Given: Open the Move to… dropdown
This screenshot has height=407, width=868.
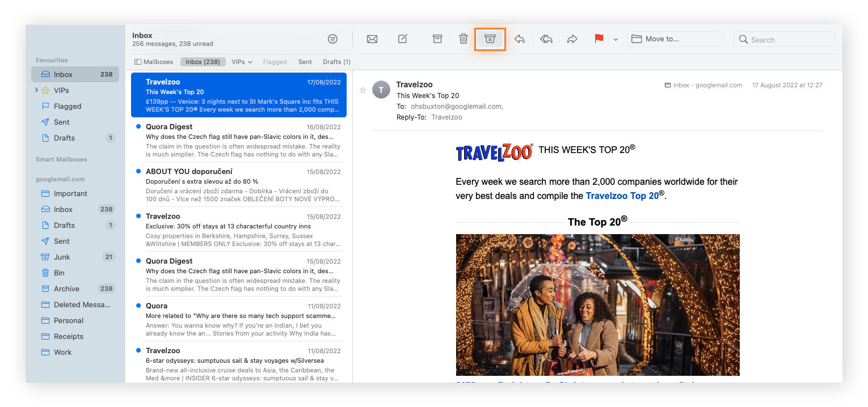Looking at the screenshot, I should 675,39.
